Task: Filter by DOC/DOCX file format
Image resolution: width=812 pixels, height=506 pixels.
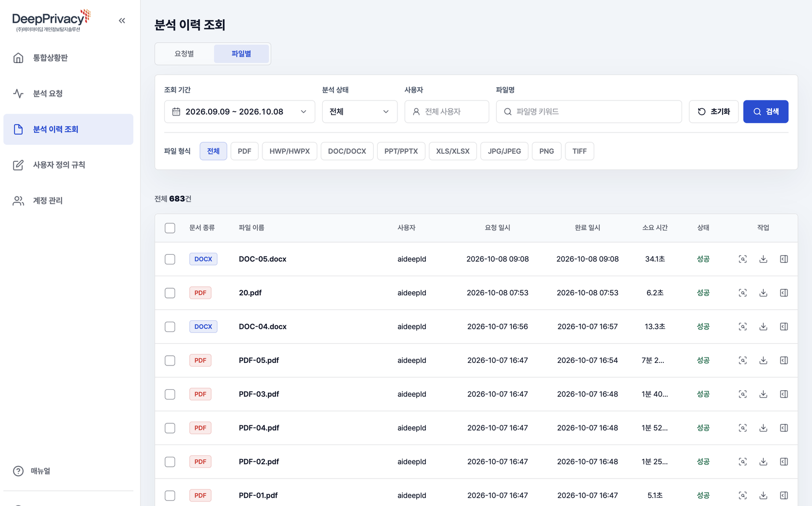Action: [x=347, y=151]
